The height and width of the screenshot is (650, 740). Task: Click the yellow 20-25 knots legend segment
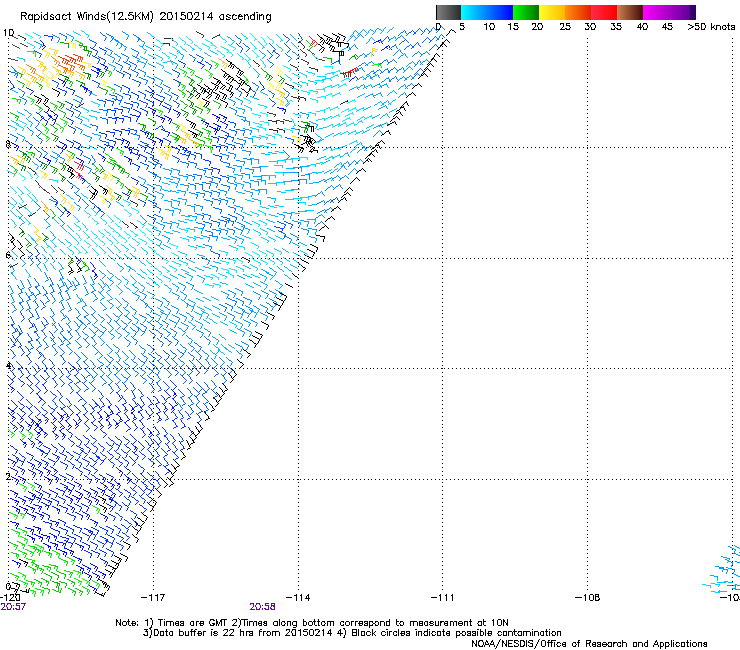coord(552,12)
